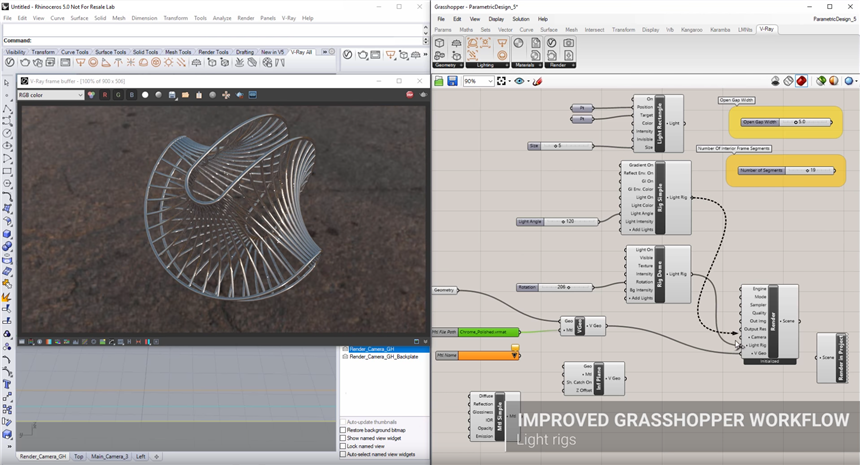860x465 pixels.
Task: Click the Save icon in Grasshopper canvas toolbar
Action: click(x=452, y=81)
